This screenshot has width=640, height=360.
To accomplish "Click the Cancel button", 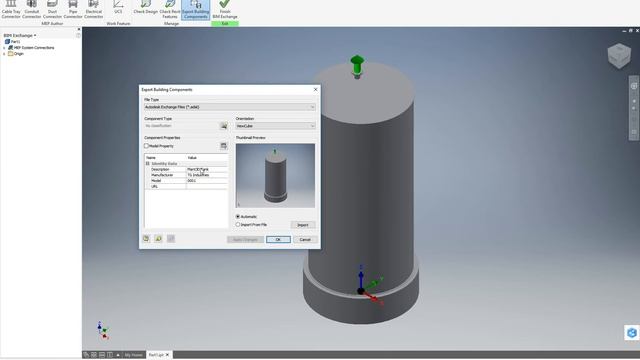I will (305, 240).
